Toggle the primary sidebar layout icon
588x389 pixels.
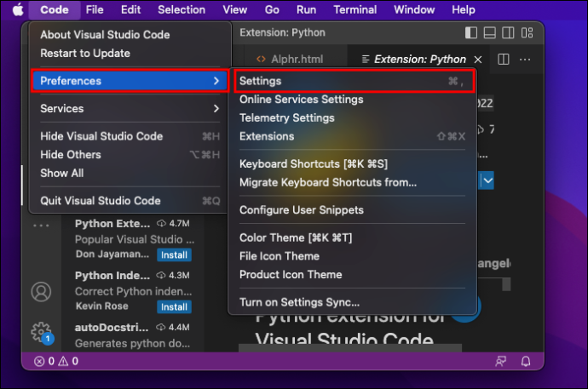(x=471, y=32)
